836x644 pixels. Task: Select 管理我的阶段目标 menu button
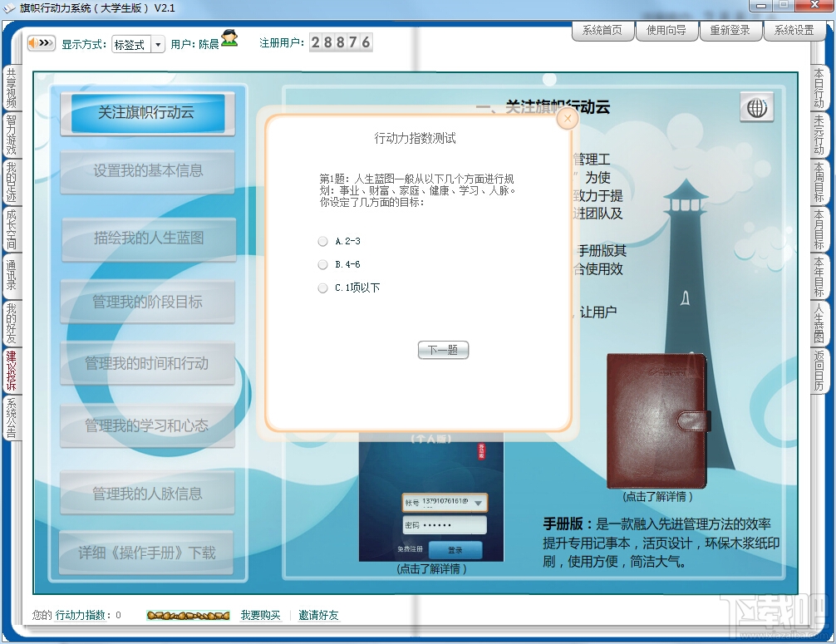[x=148, y=302]
